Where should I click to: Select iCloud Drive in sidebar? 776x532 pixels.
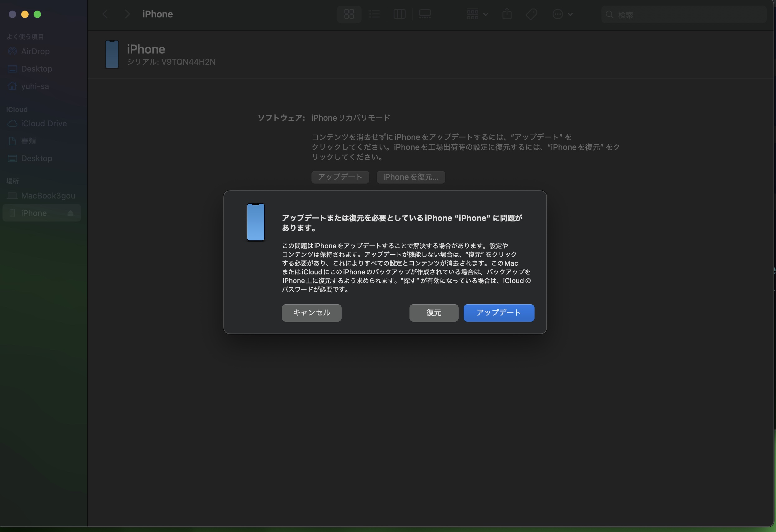[44, 124]
